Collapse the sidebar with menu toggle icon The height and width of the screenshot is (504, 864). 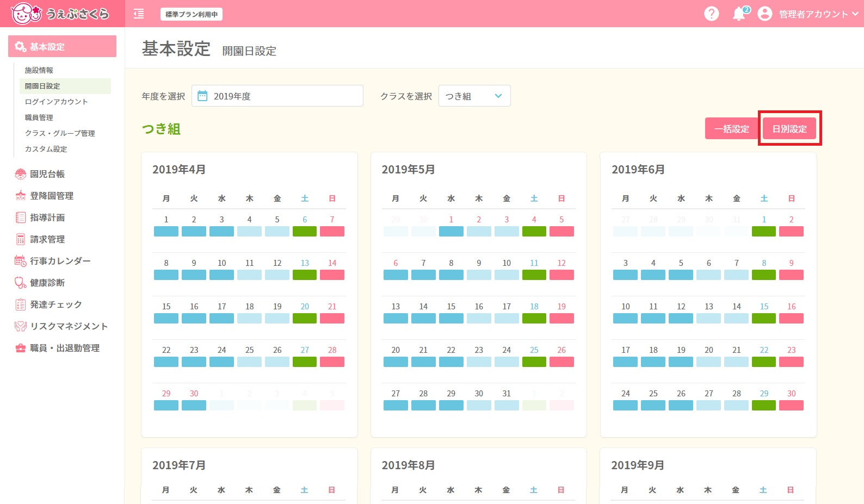[139, 14]
